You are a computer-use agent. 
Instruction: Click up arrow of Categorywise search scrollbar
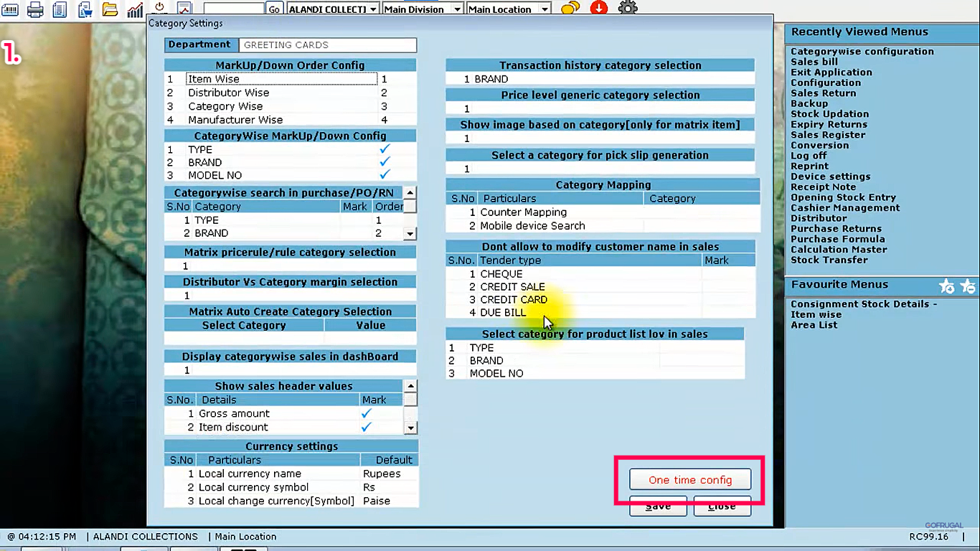410,193
